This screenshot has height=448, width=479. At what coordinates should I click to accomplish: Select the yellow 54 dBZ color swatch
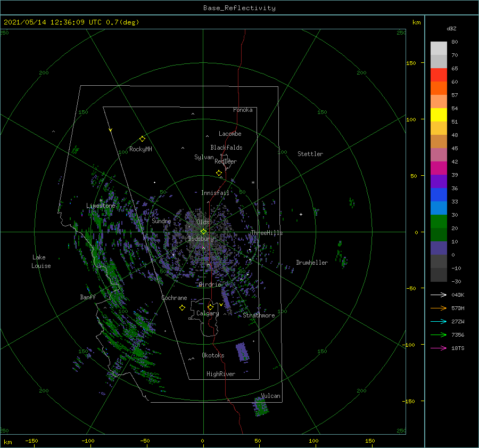point(439,115)
